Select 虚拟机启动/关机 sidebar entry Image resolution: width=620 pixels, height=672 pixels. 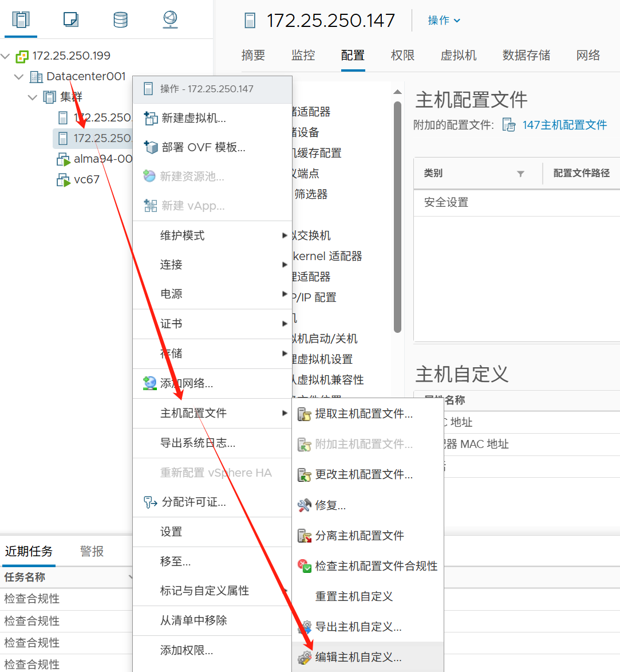(x=325, y=339)
